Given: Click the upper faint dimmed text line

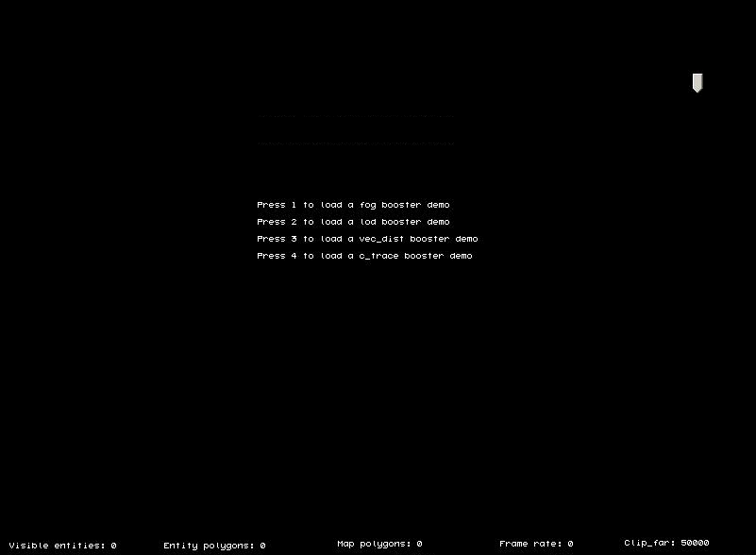Looking at the screenshot, I should click(355, 117).
